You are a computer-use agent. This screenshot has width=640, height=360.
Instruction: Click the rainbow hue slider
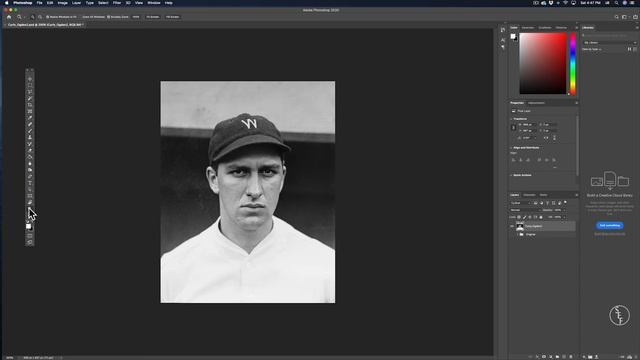(x=573, y=64)
